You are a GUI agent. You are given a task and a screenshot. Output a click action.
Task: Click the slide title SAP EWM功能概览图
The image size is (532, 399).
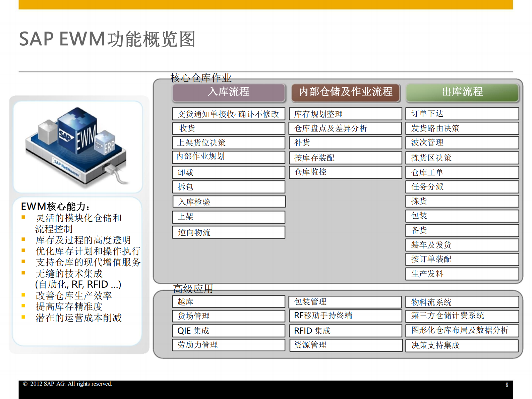pos(107,39)
